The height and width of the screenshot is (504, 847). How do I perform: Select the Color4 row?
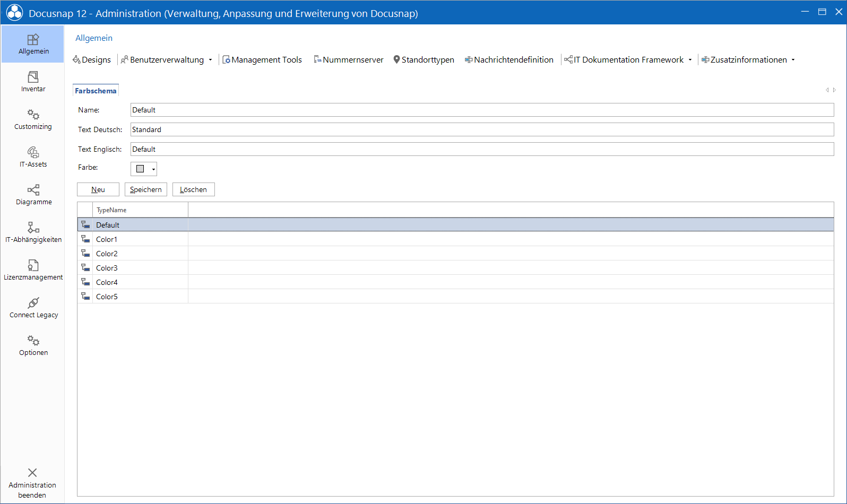(455, 282)
